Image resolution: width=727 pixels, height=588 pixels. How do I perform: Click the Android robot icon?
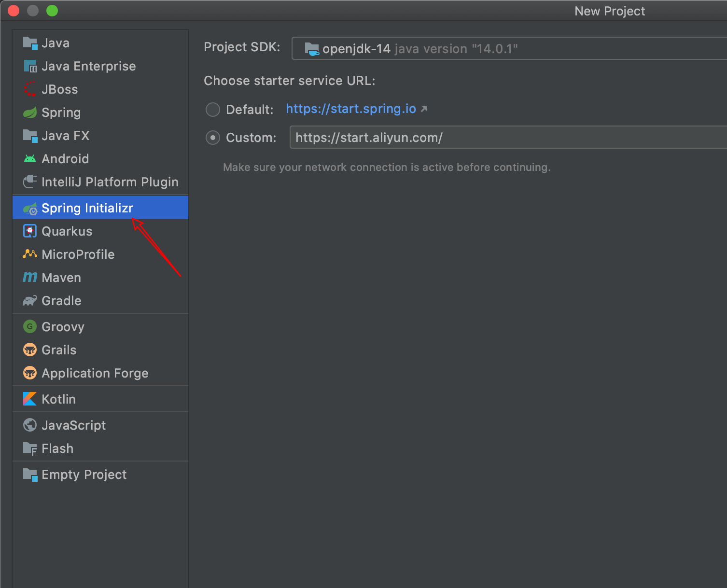click(30, 159)
